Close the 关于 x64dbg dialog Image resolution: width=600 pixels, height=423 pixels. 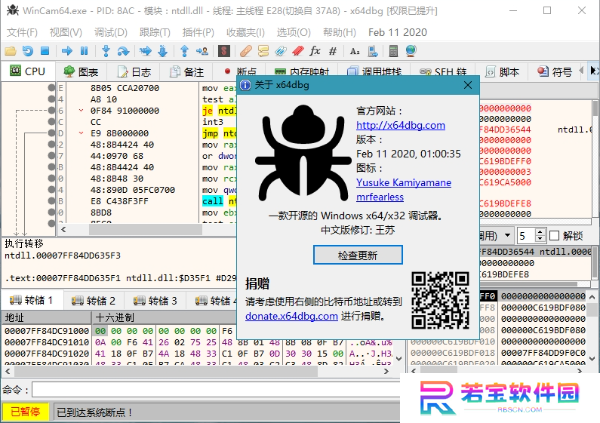468,85
